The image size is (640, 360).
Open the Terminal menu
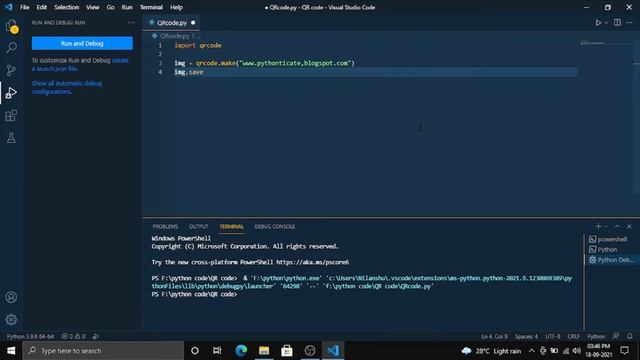click(x=151, y=7)
